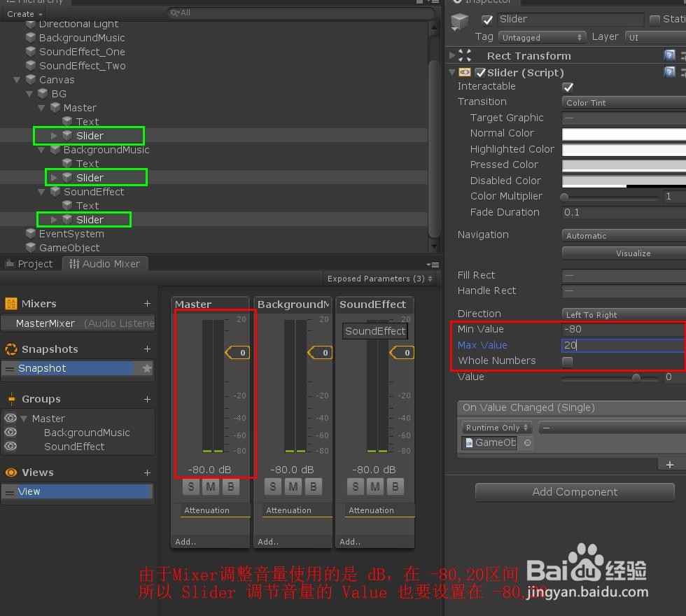
Task: Collapse the Master node under BG
Action: [41, 108]
